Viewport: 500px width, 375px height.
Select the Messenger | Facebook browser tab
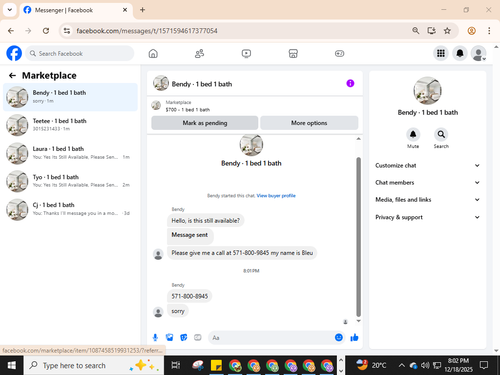(76, 10)
